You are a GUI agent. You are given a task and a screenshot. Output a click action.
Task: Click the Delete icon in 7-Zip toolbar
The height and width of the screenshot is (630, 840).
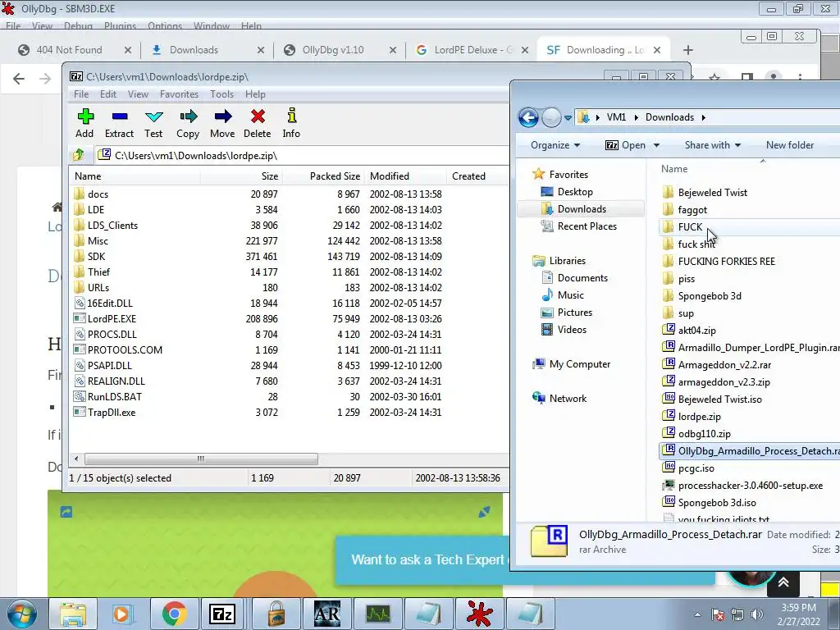[x=258, y=116]
